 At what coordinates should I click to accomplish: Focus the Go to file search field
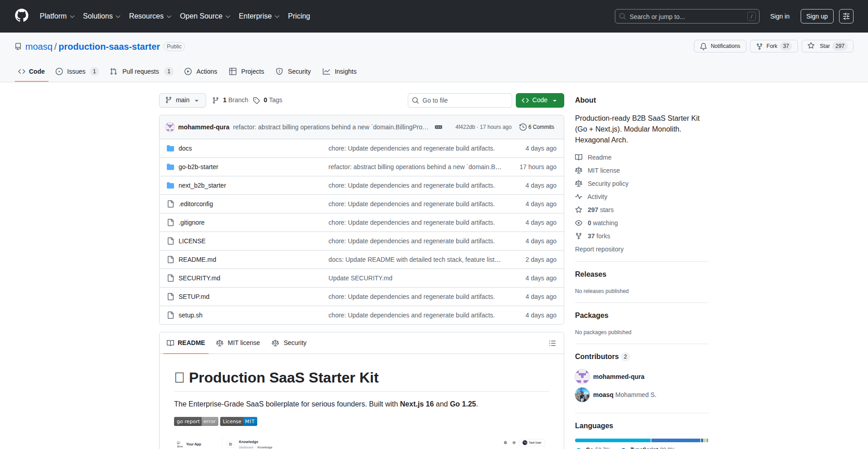(460, 100)
